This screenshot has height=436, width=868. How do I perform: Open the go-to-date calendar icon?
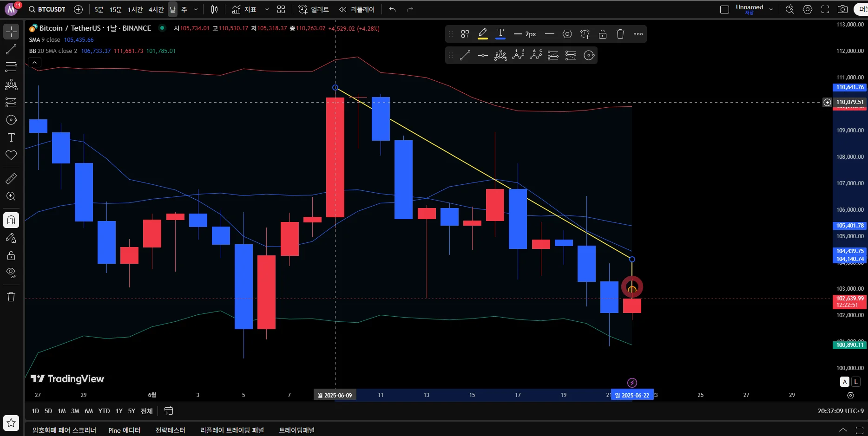(x=169, y=411)
